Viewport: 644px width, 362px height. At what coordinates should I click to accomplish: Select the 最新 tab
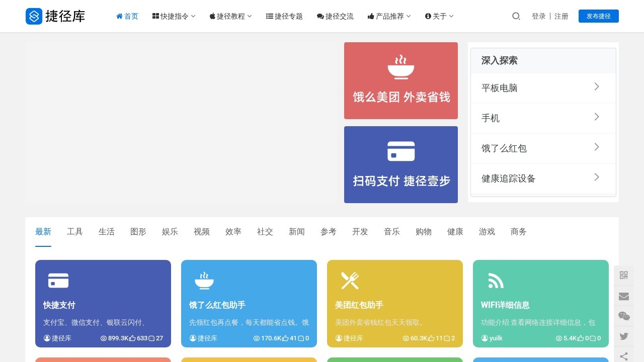click(x=43, y=232)
